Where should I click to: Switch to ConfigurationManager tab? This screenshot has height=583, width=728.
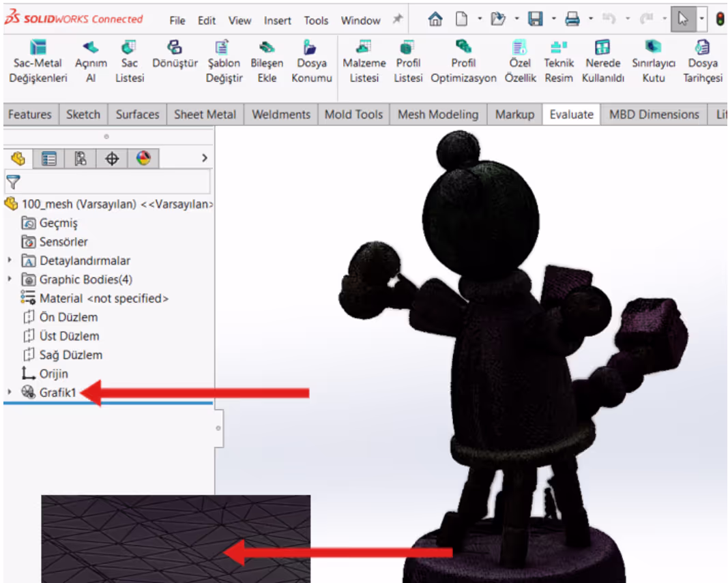[x=81, y=159]
